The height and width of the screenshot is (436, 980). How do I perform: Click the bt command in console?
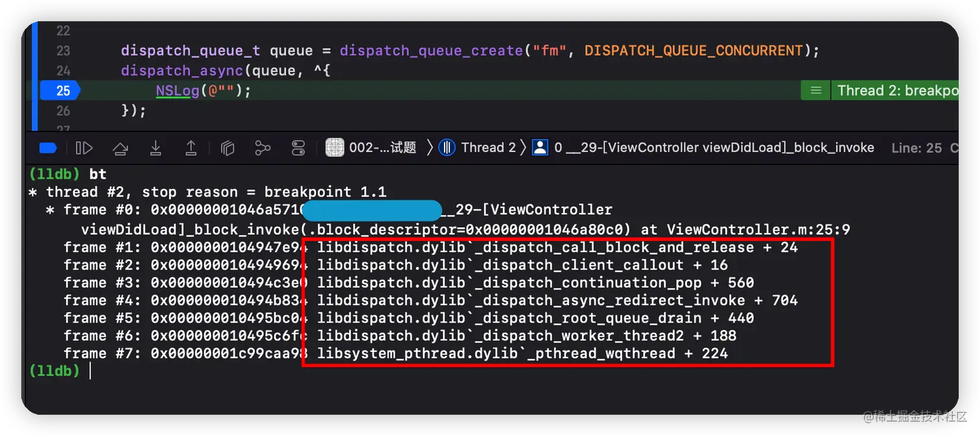(97, 174)
